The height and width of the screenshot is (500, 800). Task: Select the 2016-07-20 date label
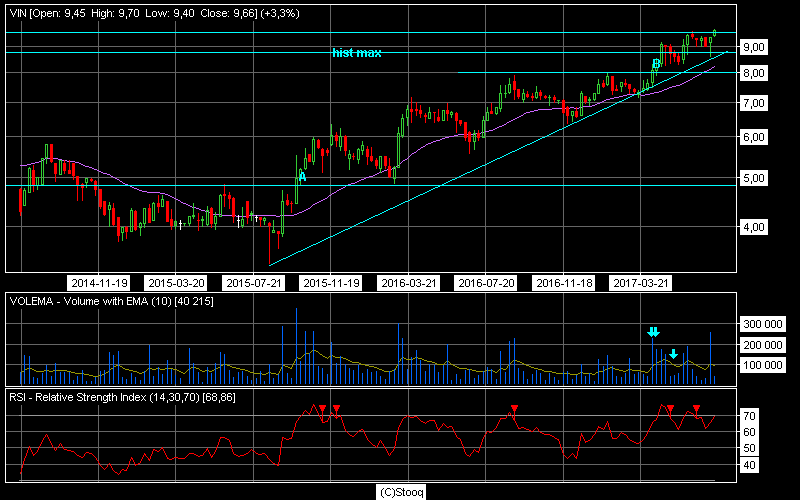[x=486, y=283]
